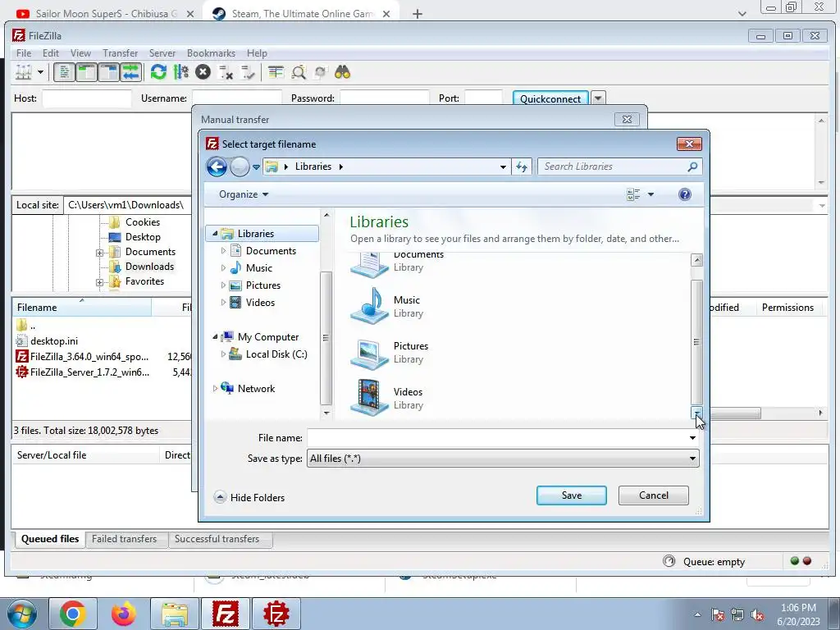The width and height of the screenshot is (840, 630).
Task: Toggle message log display toolbar icon
Action: [64, 72]
